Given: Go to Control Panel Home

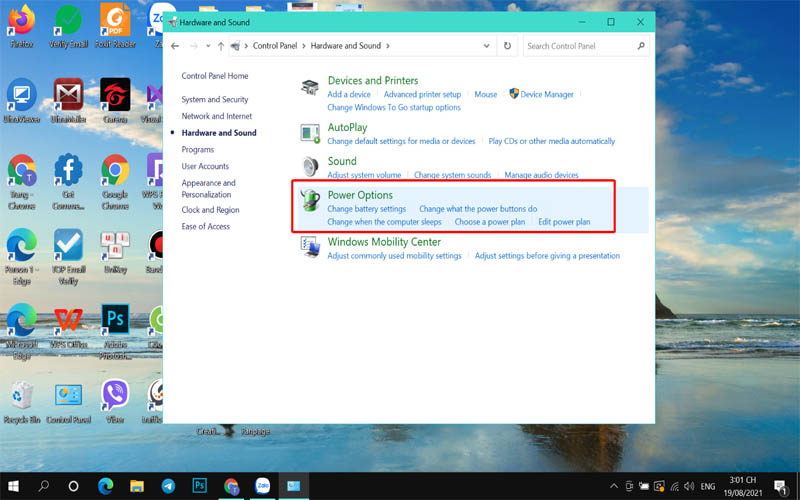Looking at the screenshot, I should [215, 76].
